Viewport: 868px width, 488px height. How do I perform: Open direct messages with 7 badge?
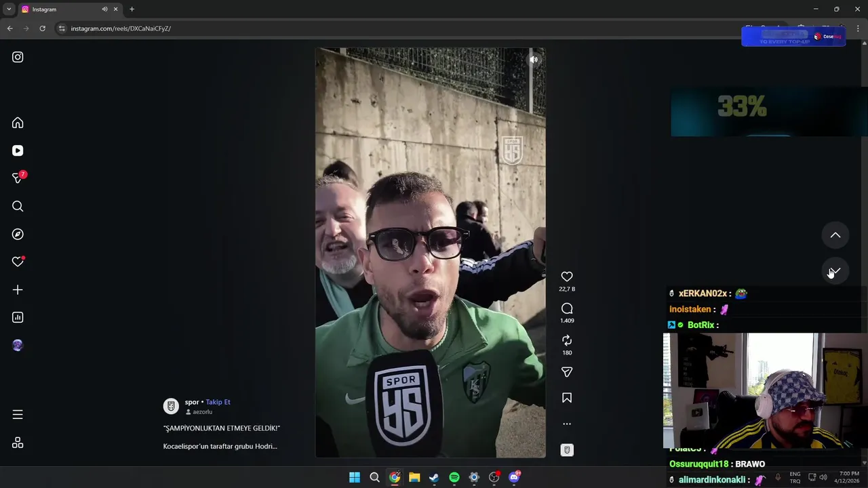pos(18,178)
